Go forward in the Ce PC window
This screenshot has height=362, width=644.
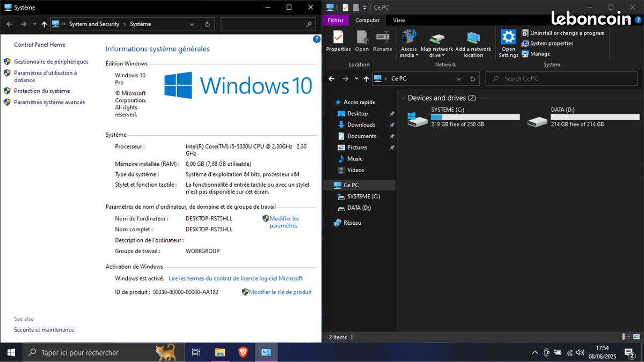coord(345,79)
